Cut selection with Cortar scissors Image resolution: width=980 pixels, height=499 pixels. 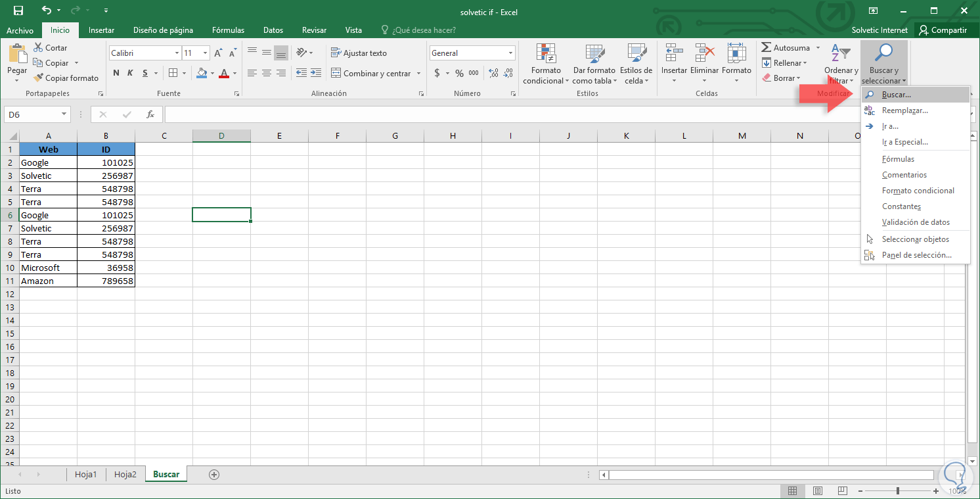pos(51,48)
